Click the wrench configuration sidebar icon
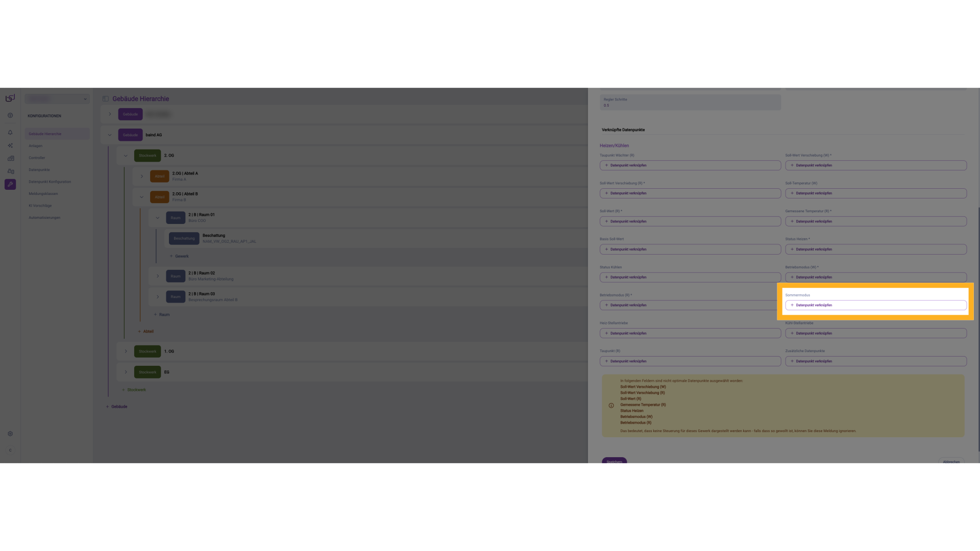This screenshot has width=980, height=551. (10, 184)
